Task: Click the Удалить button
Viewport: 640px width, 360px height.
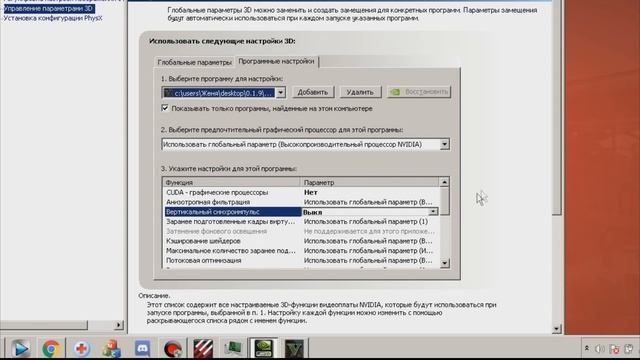Action: (360, 92)
